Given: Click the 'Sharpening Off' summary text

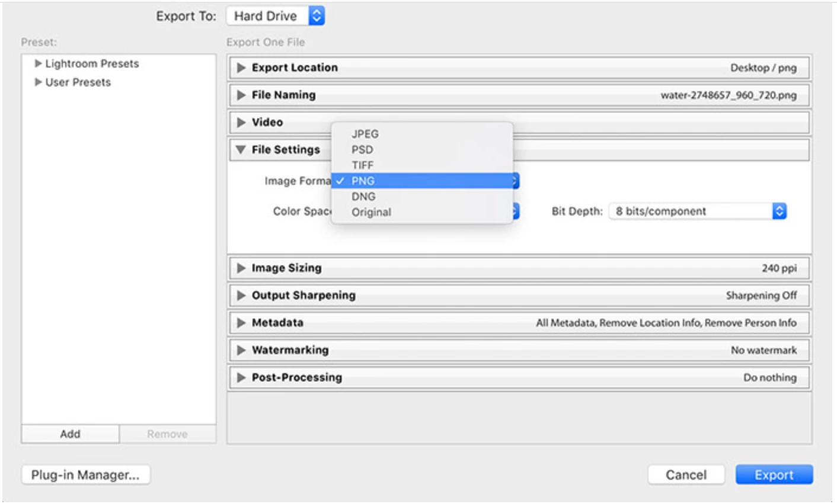Looking at the screenshot, I should (x=761, y=296).
